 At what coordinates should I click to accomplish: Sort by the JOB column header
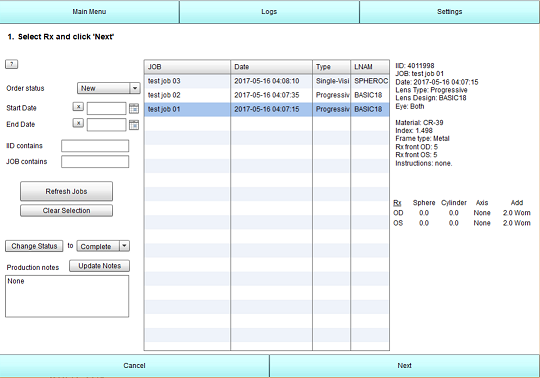(187, 67)
